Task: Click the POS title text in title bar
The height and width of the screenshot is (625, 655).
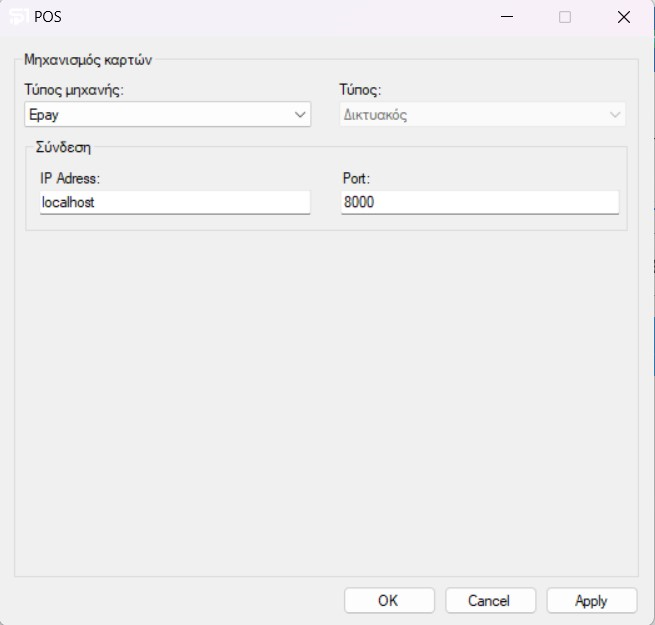Action: [x=48, y=17]
